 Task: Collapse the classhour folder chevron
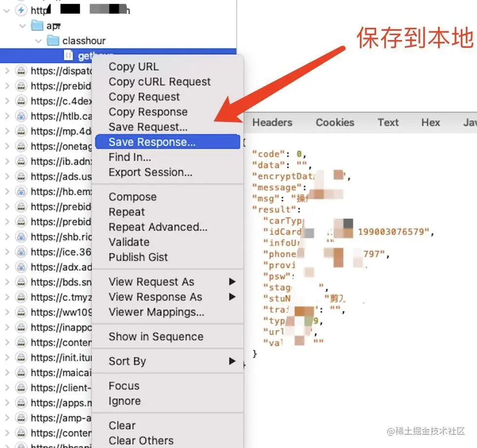(39, 41)
